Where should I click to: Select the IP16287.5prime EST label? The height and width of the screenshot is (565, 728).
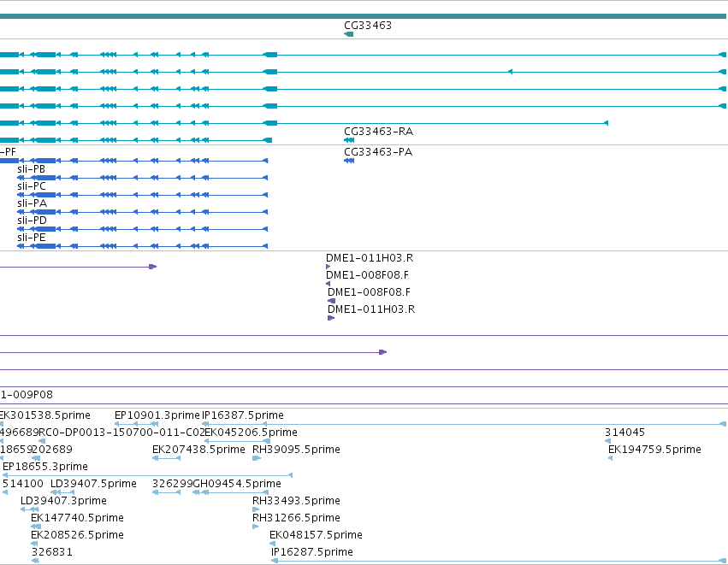click(x=312, y=552)
